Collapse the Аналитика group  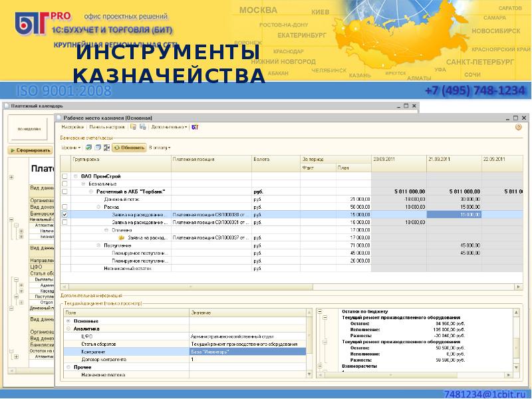pyautogui.click(x=68, y=329)
